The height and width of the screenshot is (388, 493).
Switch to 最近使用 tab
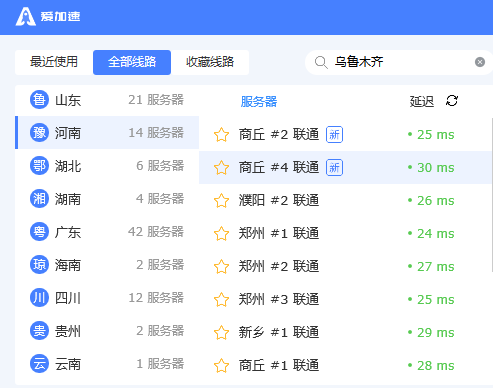click(54, 62)
